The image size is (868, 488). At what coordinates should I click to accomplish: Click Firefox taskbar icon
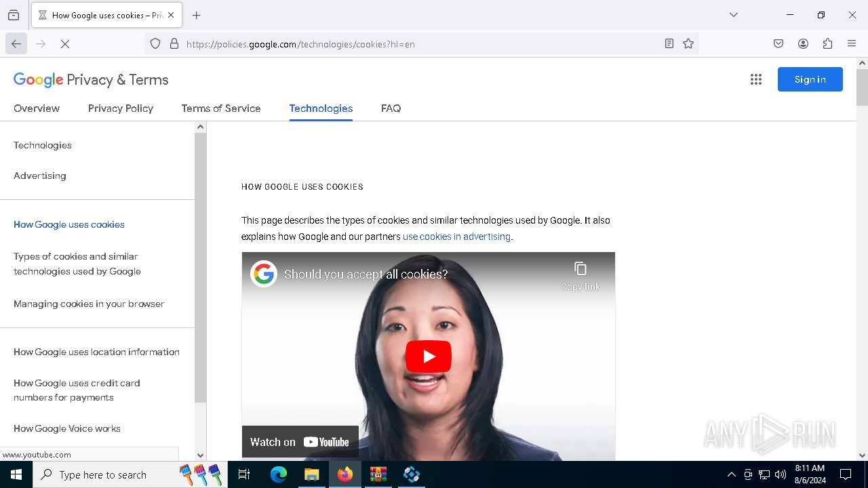click(x=345, y=474)
